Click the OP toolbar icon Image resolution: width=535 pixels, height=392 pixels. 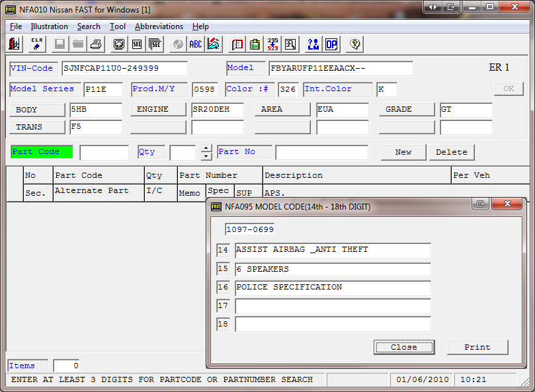coord(331,44)
